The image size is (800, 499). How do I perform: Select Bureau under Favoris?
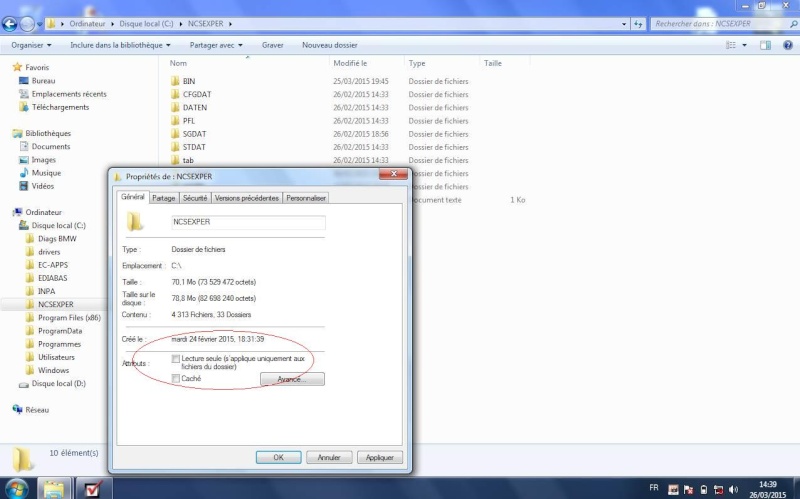coord(43,81)
